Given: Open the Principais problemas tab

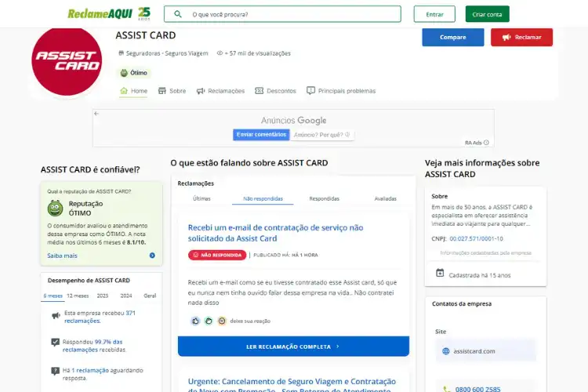Looking at the screenshot, I should (x=341, y=91).
